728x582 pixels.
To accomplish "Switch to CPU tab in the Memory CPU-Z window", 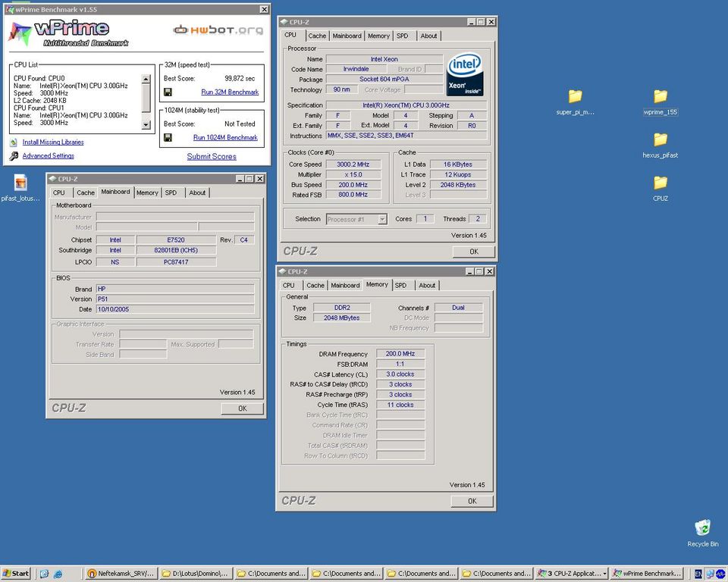I will click(x=289, y=286).
